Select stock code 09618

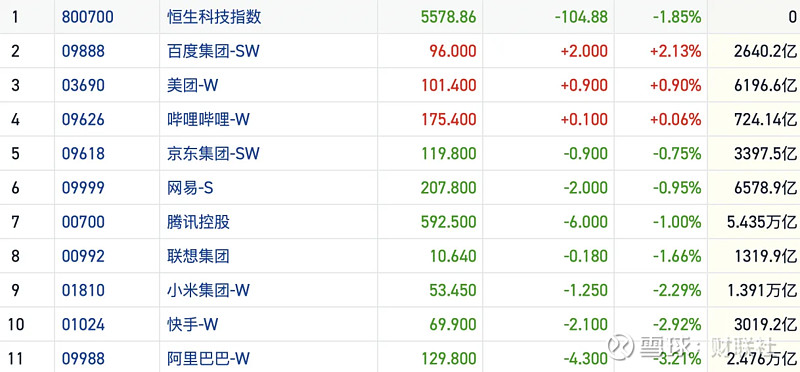tap(83, 154)
